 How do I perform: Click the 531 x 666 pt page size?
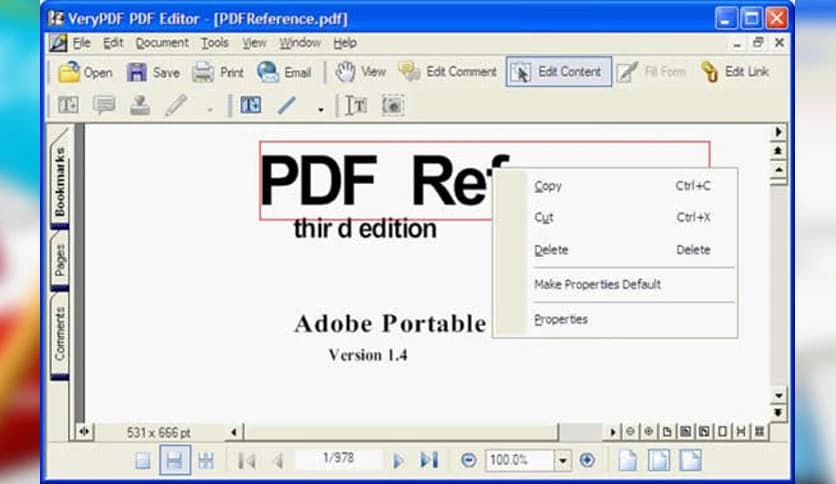(x=158, y=432)
